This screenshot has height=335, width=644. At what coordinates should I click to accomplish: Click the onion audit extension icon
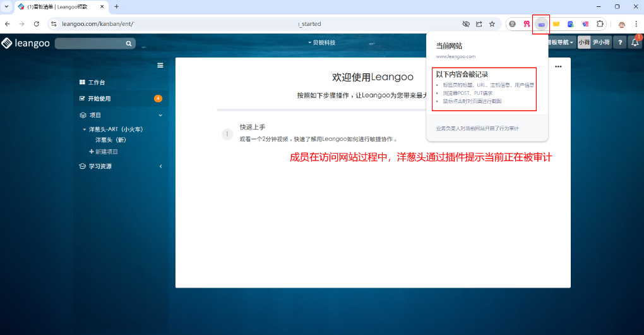point(541,24)
